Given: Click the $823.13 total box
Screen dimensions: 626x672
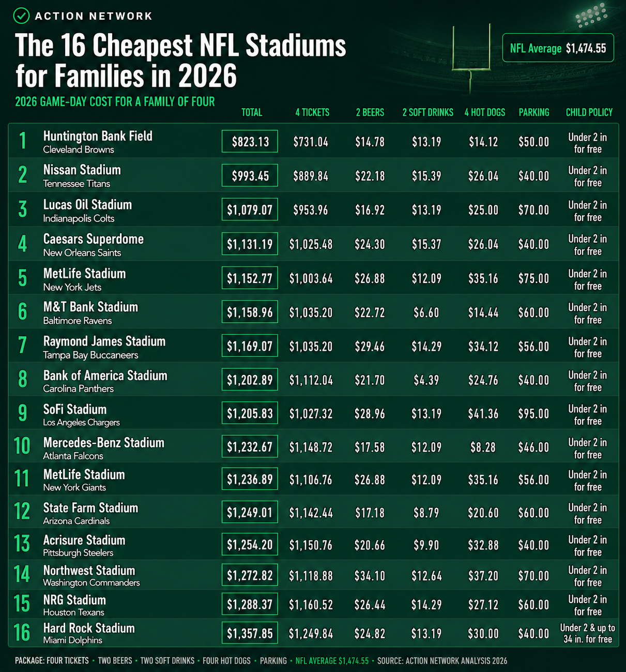Looking at the screenshot, I should [x=250, y=142].
